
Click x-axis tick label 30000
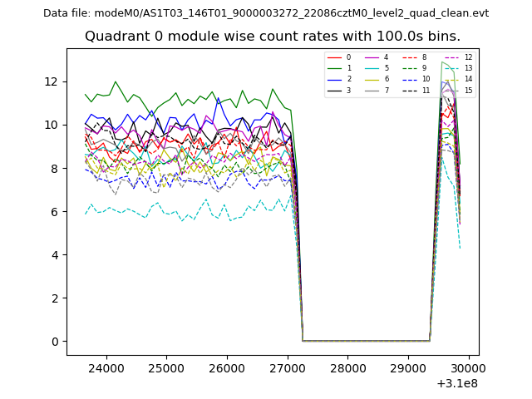pyautogui.click(x=467, y=367)
